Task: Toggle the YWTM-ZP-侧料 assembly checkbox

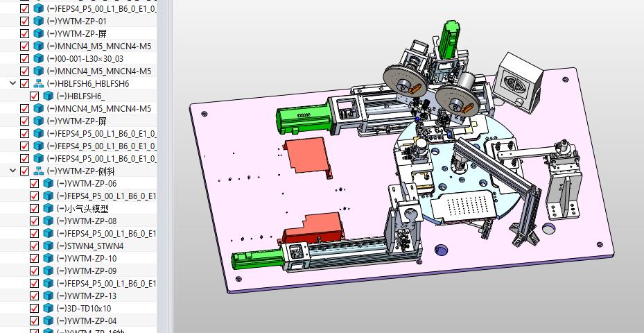Action: pyautogui.click(x=25, y=171)
